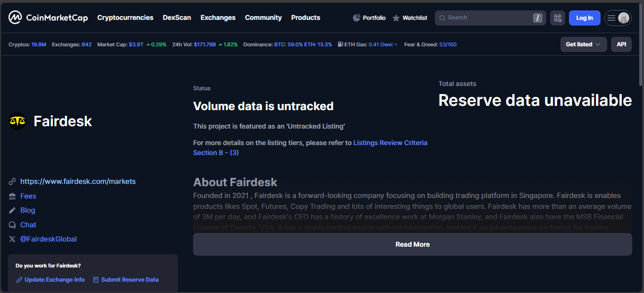This screenshot has width=644, height=293.
Task: Click into the Search field
Action: (x=486, y=18)
